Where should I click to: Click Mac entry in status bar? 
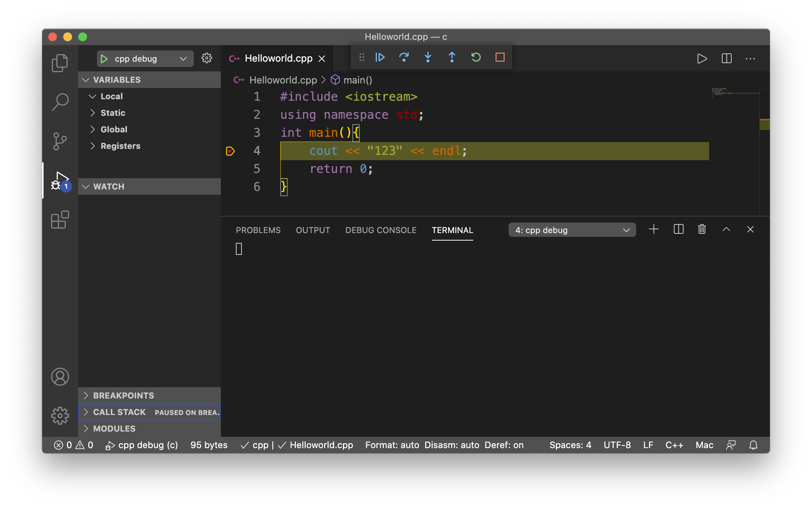[x=704, y=445]
